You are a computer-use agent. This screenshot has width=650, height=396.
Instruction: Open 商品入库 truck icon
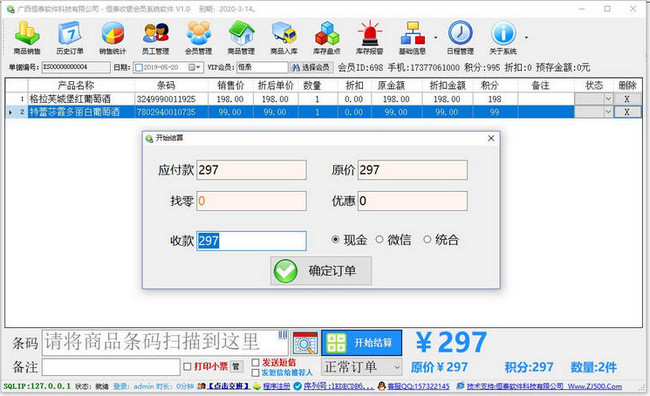point(284,38)
